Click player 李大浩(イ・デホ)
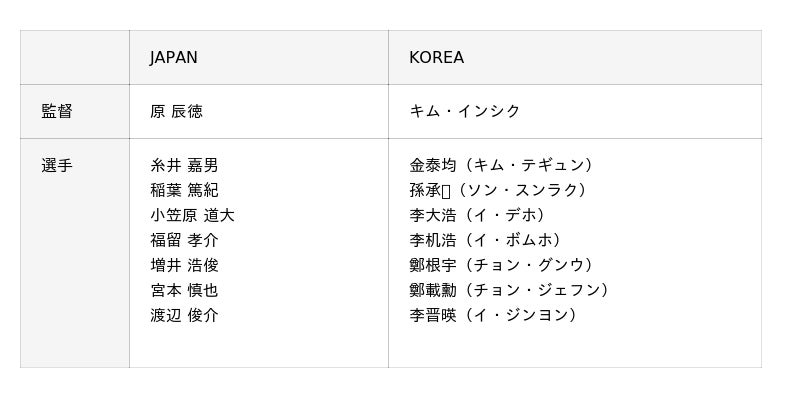 coord(478,215)
